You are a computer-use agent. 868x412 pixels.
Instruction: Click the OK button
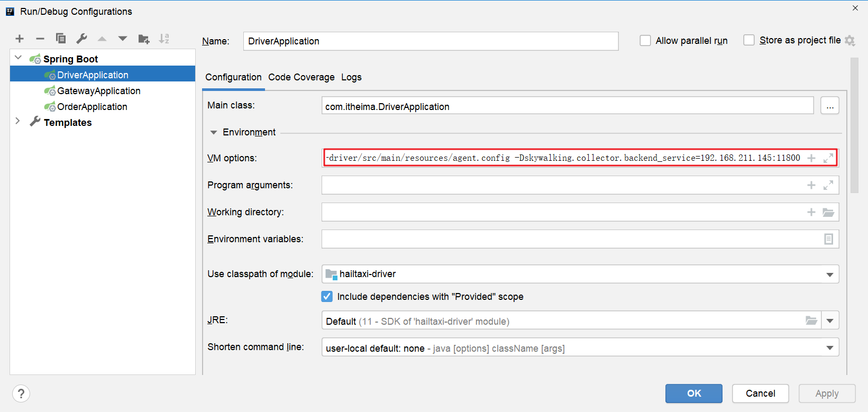click(x=694, y=393)
